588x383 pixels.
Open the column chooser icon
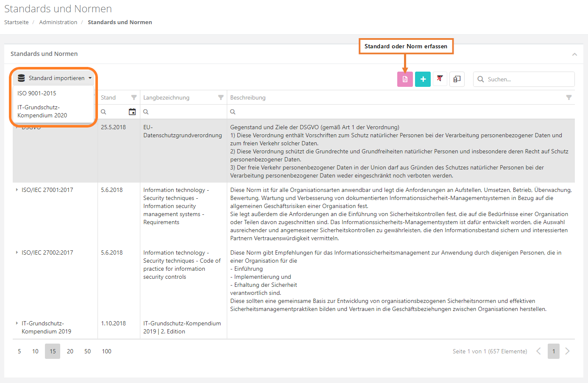457,79
